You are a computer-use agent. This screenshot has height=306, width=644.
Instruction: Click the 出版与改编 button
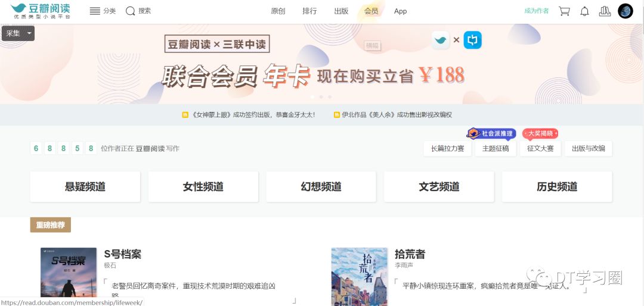588,148
